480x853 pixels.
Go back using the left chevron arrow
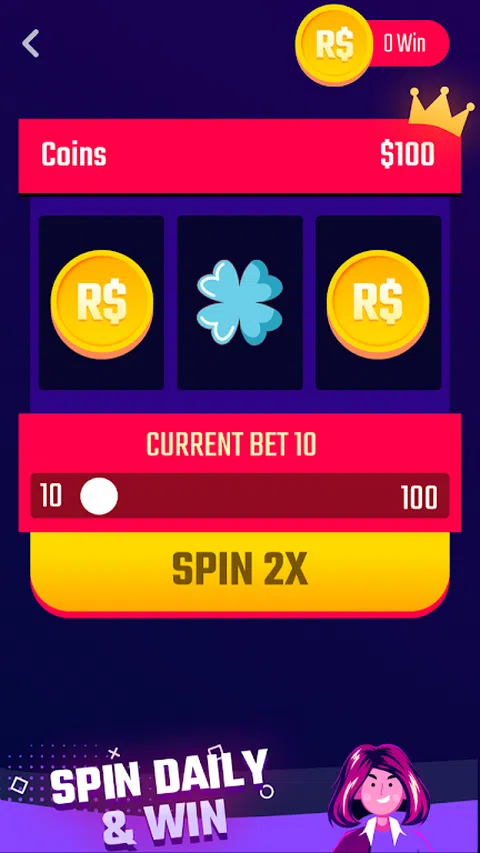[30, 44]
